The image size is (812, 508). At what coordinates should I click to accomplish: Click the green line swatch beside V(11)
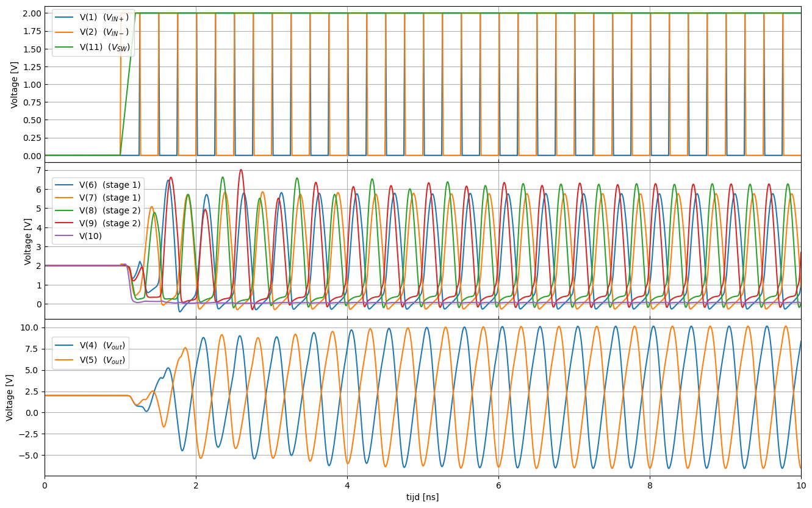point(65,47)
